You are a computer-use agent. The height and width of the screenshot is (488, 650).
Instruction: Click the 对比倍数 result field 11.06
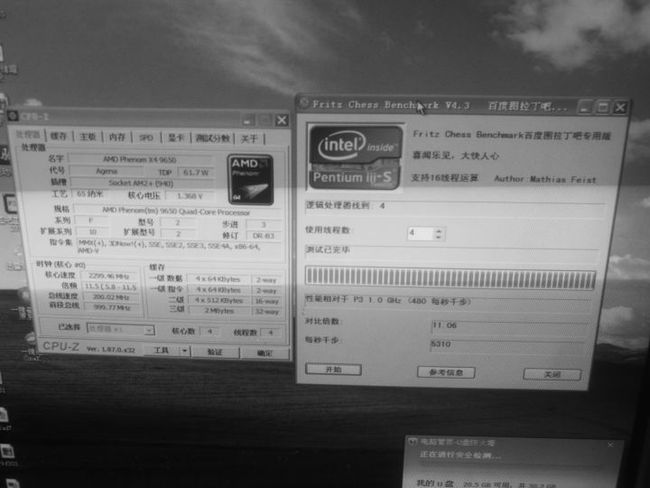tap(510, 325)
